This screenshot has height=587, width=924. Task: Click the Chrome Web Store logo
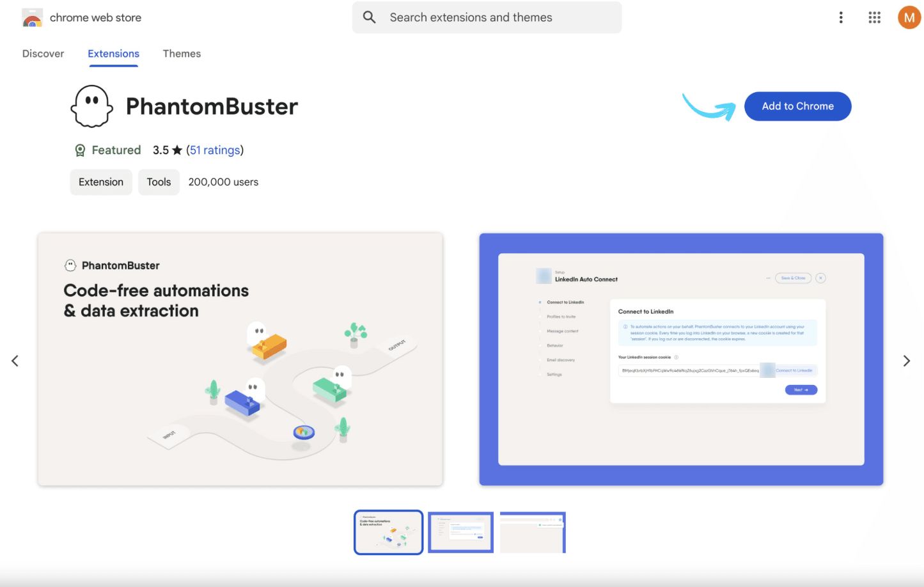32,18
